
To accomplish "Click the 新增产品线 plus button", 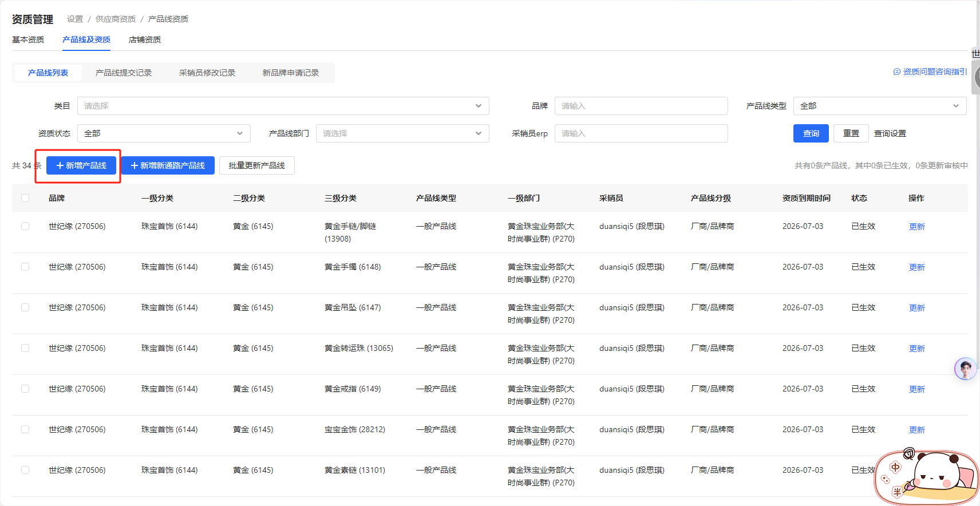I will (x=81, y=165).
